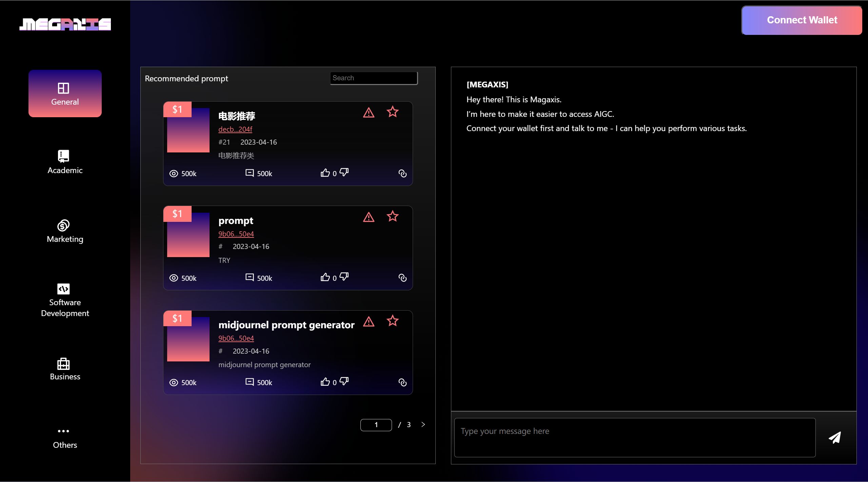
Task: Dislike the midjournel prompt generator
Action: [x=344, y=381]
